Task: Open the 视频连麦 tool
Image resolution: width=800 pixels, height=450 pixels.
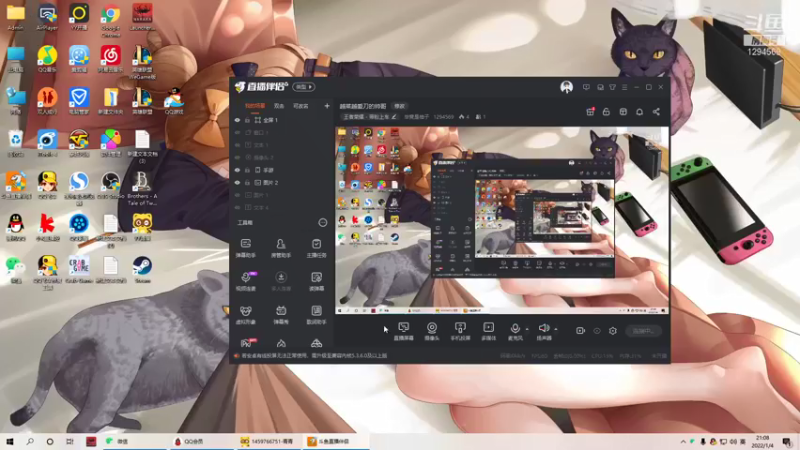Action: pos(245,281)
